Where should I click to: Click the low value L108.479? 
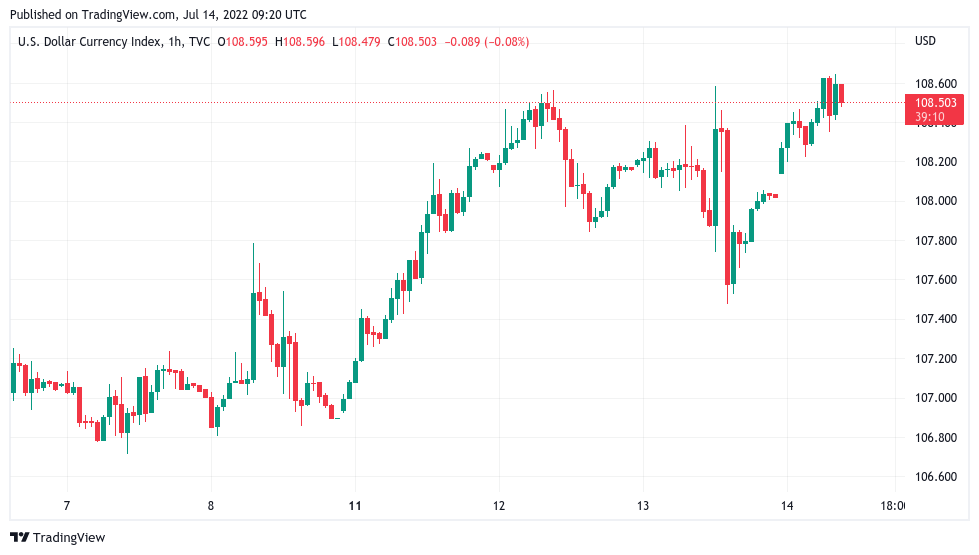coord(360,41)
